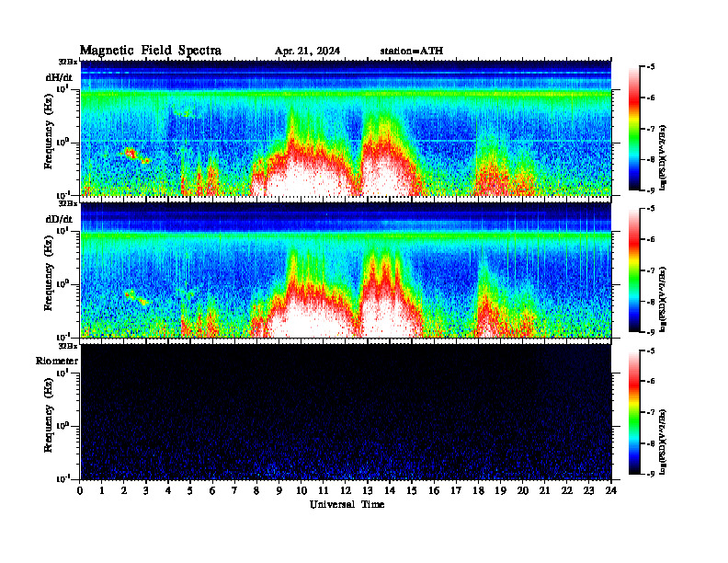Click the "-5" value on dH/dt color scale
The width and height of the screenshot is (728, 563).
point(651,67)
